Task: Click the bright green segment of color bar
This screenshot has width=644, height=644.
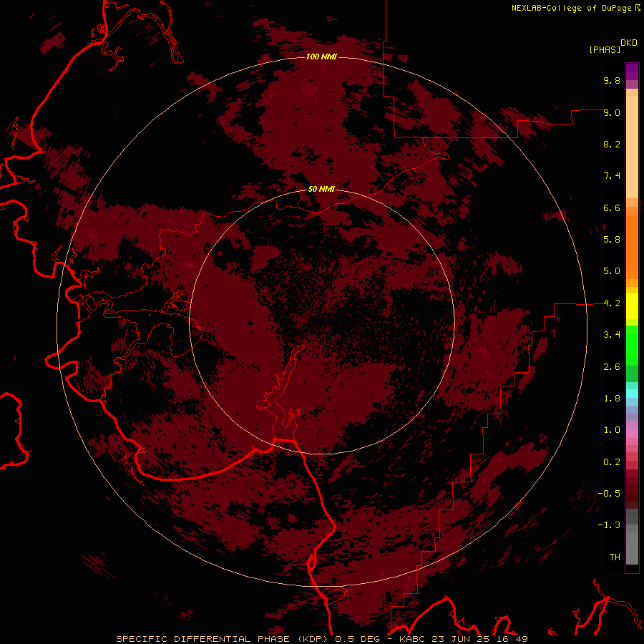Action: pos(632,345)
